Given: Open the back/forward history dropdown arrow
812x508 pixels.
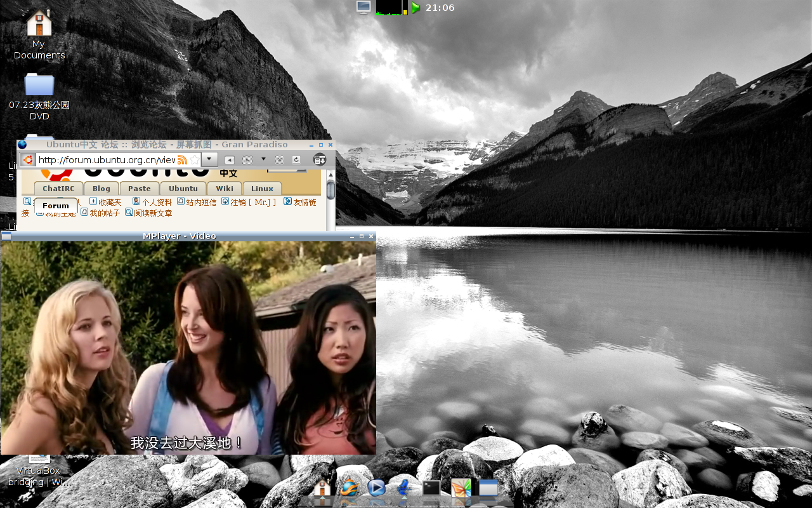Looking at the screenshot, I should 263,159.
